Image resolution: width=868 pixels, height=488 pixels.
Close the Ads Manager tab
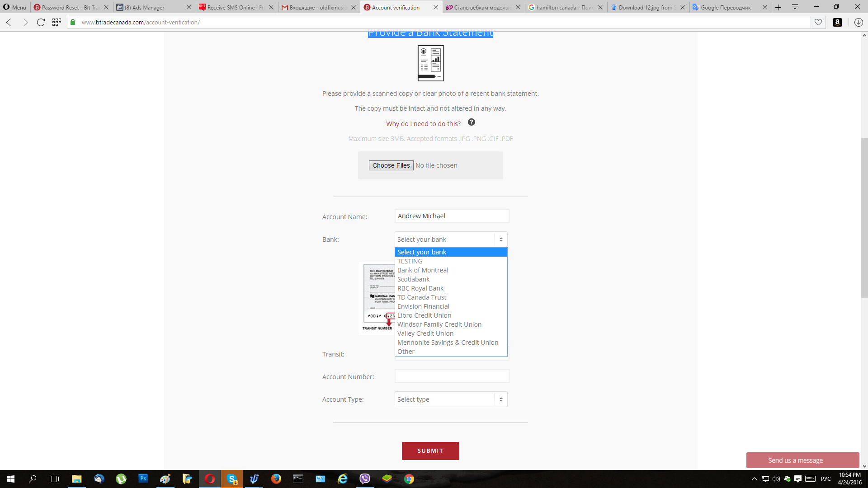(x=189, y=7)
